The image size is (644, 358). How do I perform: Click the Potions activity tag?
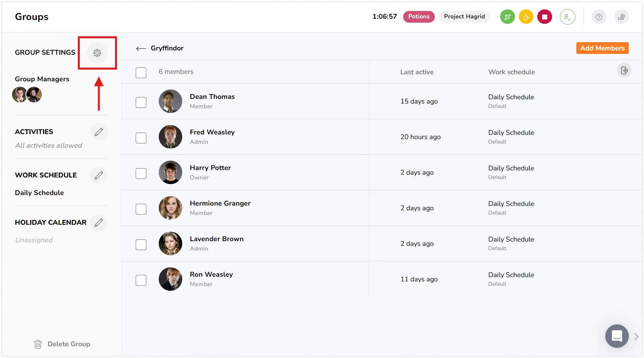pos(419,17)
